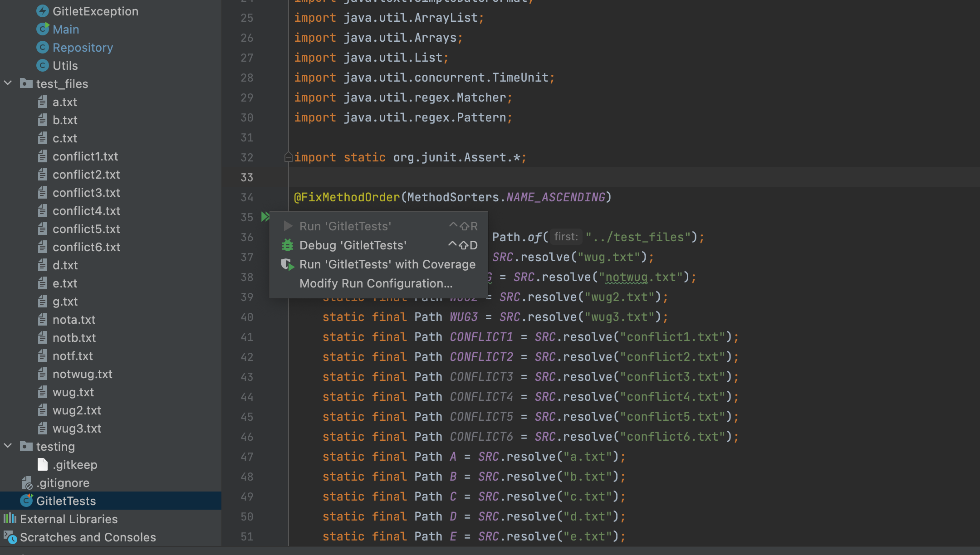Select Run 'GitletTests' menu entry
Viewport: 980px width, 555px height.
click(345, 226)
